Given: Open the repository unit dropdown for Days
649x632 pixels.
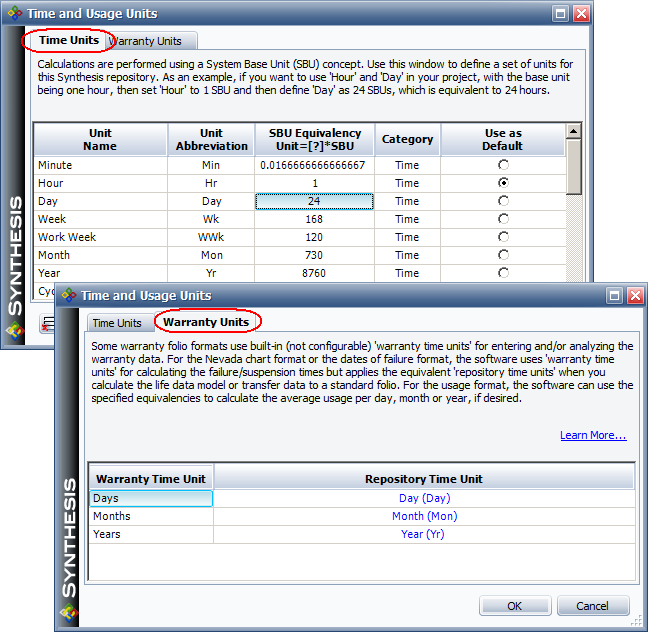Looking at the screenshot, I should point(424,498).
